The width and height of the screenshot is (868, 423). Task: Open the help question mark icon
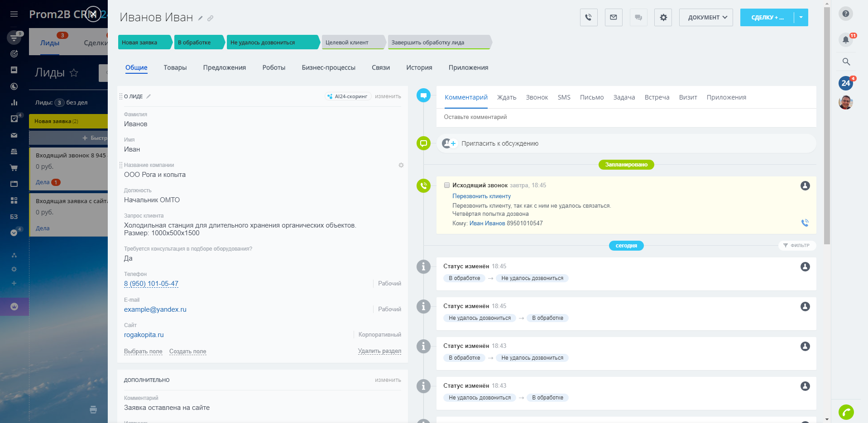845,14
